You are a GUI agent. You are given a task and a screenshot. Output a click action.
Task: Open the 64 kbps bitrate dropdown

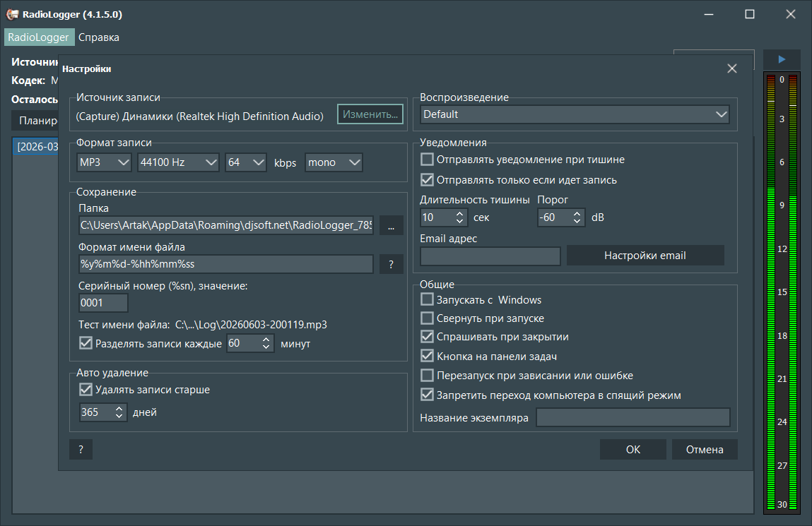(x=246, y=162)
